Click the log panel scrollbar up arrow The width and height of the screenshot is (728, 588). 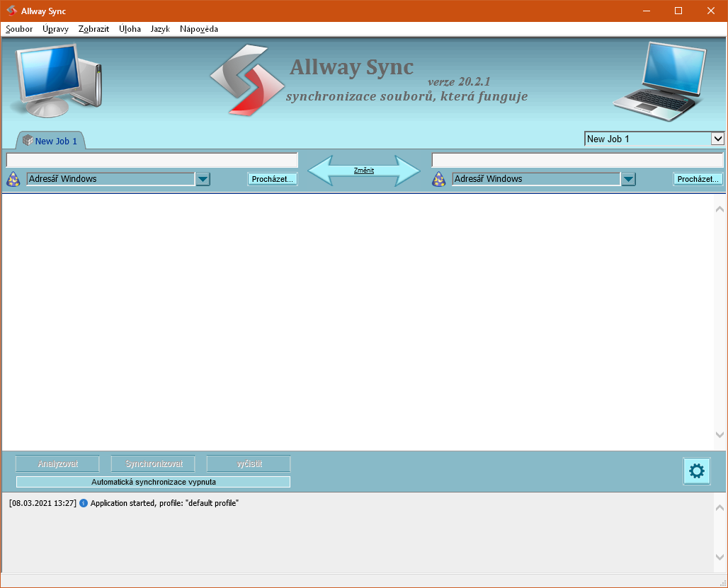pos(720,508)
